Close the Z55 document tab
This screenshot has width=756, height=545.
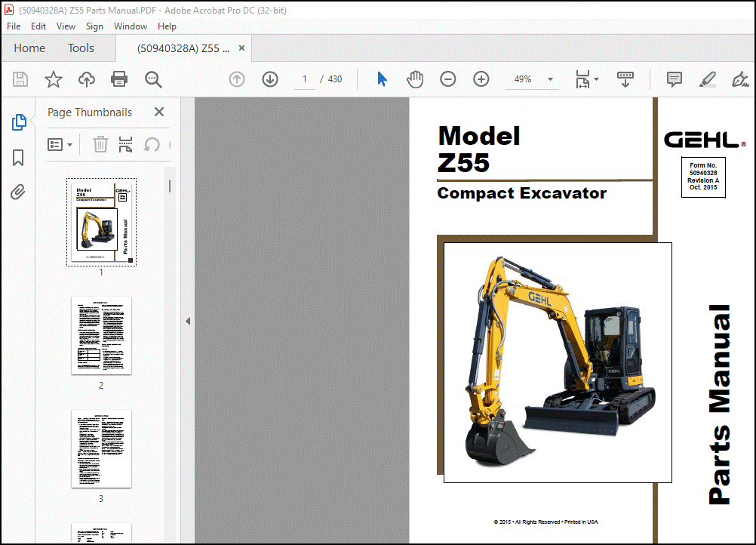point(241,48)
